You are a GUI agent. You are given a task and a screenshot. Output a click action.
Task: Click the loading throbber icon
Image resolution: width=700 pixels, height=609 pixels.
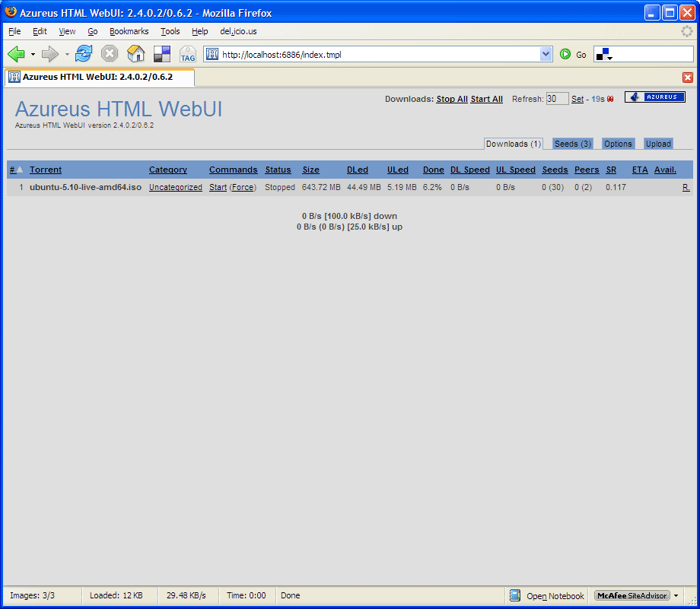[x=686, y=31]
